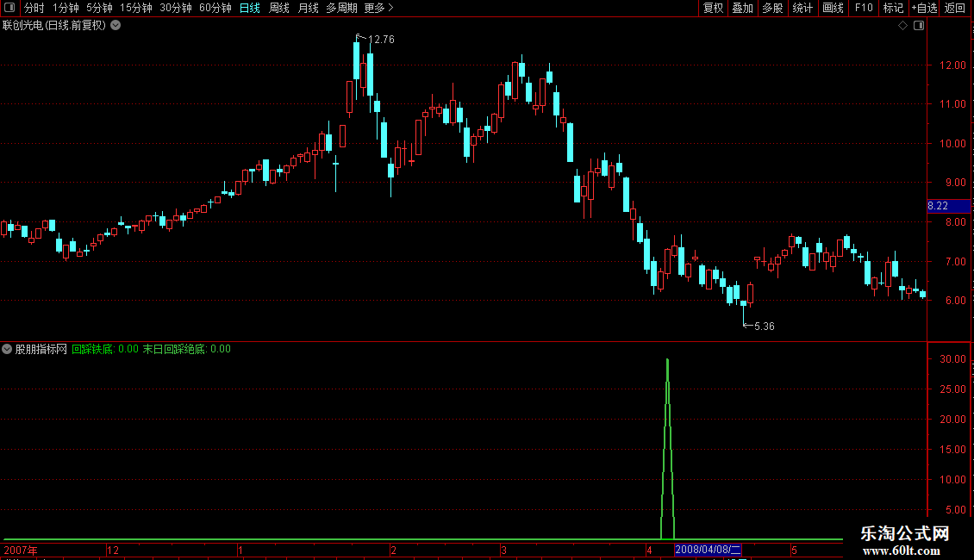Screen dimensions: 974x560
Task: Click the 30.00 indicator axis label
Action: (952, 359)
